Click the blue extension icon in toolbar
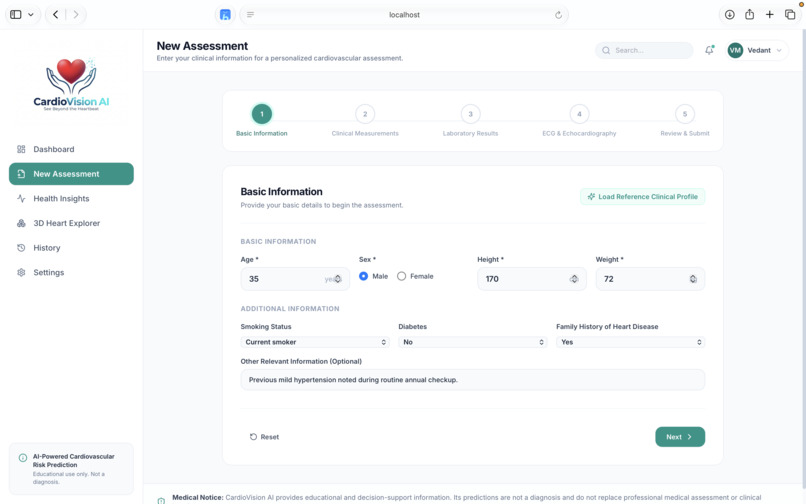The width and height of the screenshot is (806, 504). click(225, 14)
